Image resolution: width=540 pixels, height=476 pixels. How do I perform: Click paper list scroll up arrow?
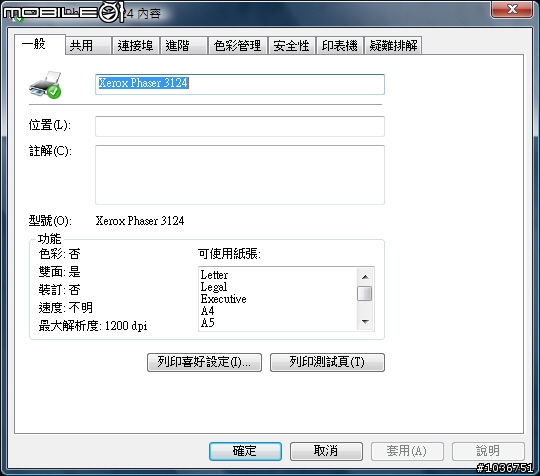click(365, 277)
